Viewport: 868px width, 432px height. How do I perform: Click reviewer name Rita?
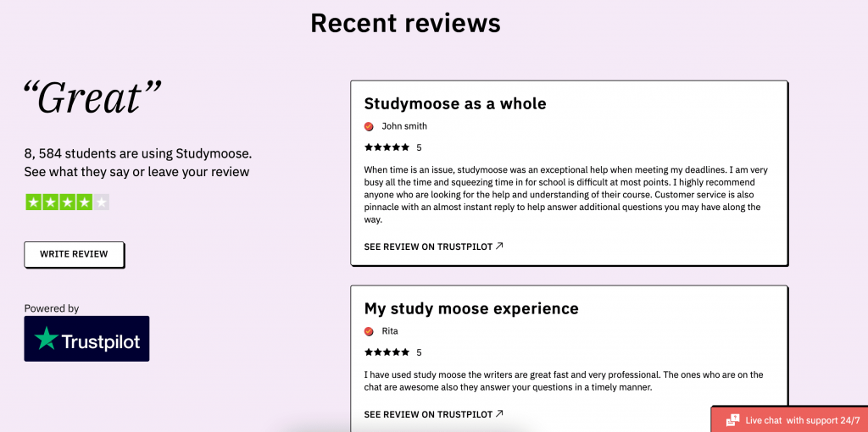[390, 331]
